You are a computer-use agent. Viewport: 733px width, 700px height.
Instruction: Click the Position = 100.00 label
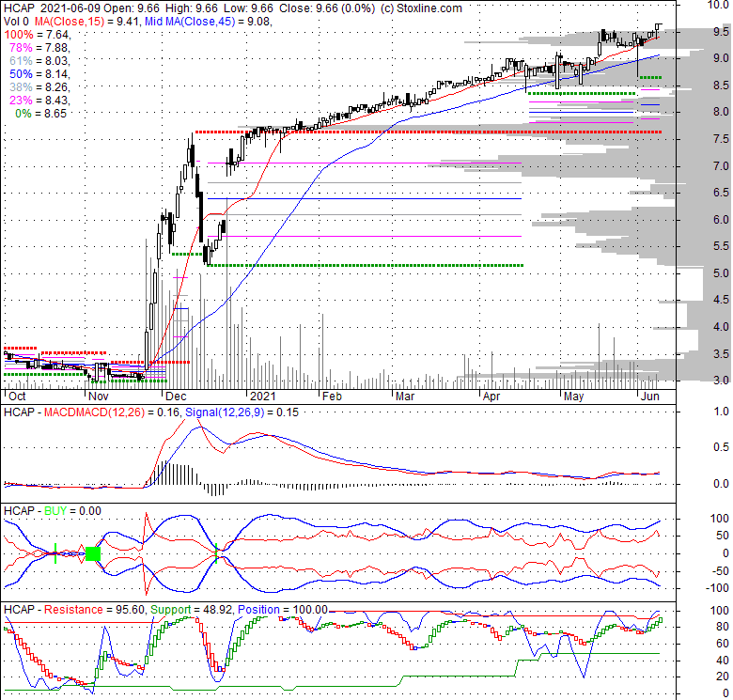pyautogui.click(x=283, y=610)
